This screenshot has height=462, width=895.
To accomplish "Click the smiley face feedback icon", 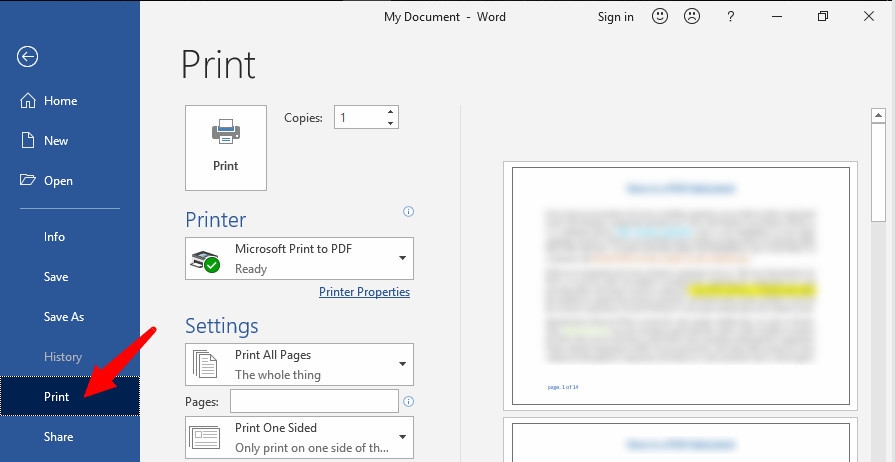I will [x=660, y=17].
